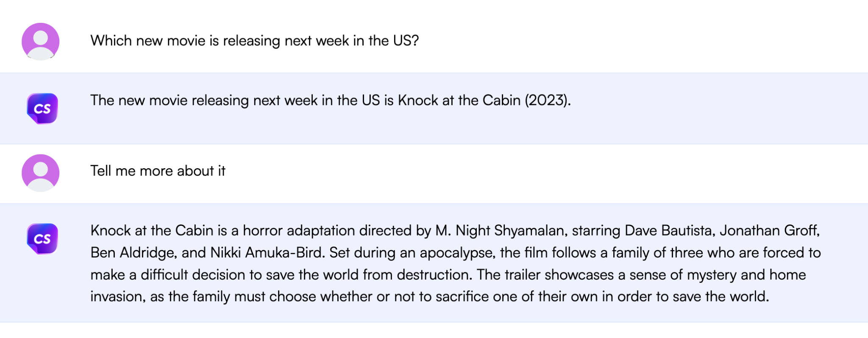Click the name "Ben Aldridge"
The image size is (868, 338).
[132, 252]
